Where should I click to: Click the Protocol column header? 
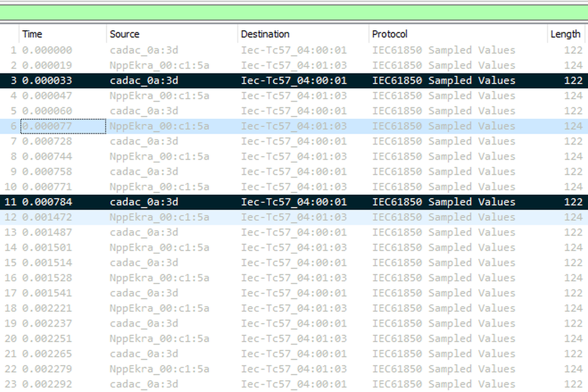[458, 34]
